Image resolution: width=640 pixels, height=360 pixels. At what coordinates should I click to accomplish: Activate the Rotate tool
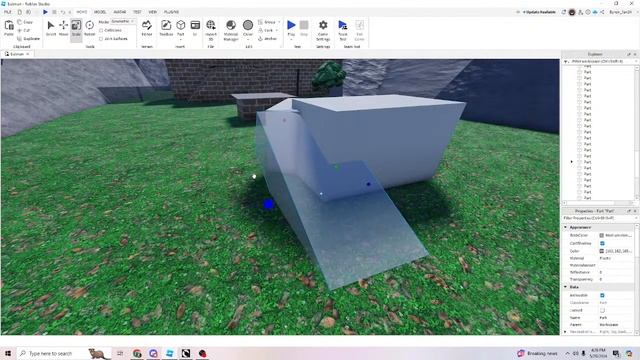coord(89,28)
